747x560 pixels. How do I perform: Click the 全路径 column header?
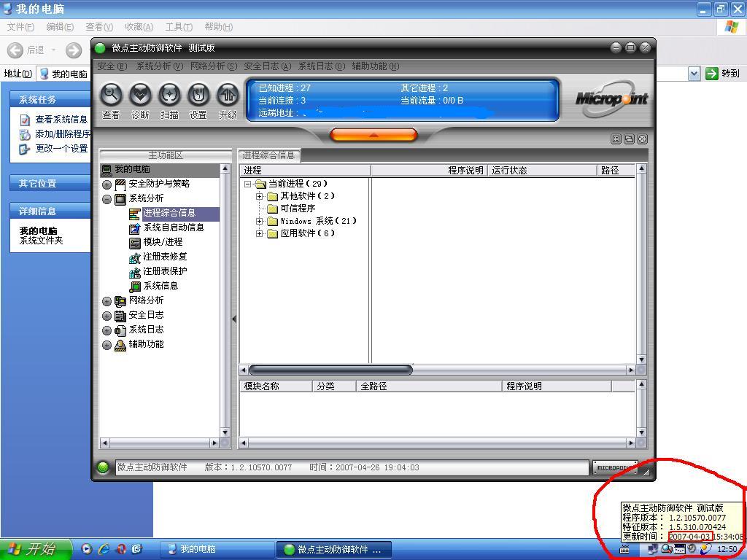[x=429, y=386]
